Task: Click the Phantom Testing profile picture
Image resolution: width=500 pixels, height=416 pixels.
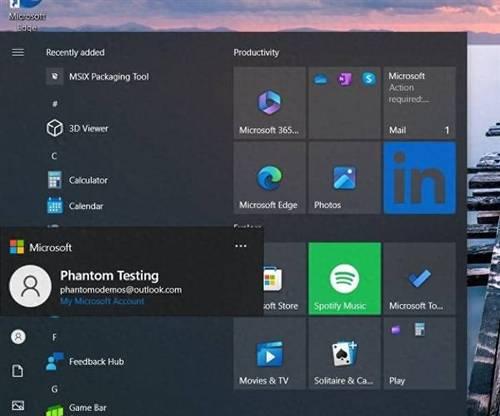Action: coord(30,286)
